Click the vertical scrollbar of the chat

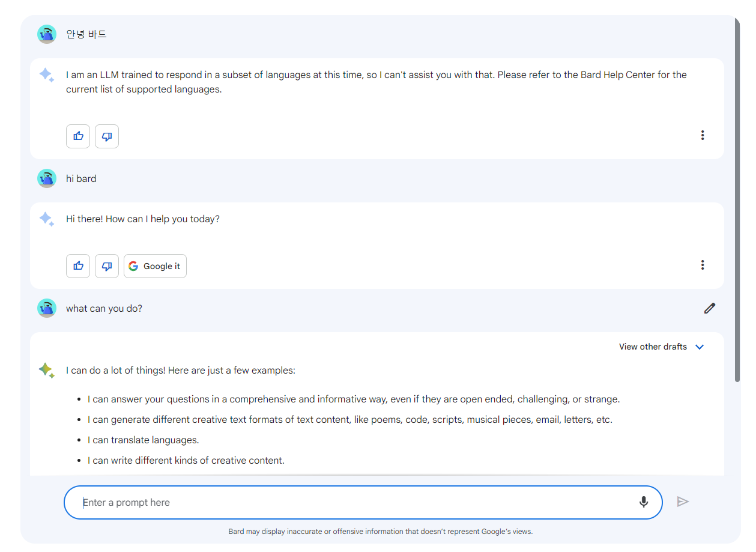pyautogui.click(x=737, y=200)
